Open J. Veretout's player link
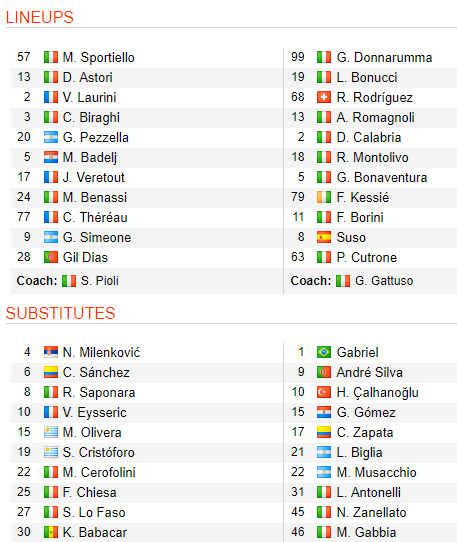Viewport: 457px width, 542px height. [x=93, y=177]
